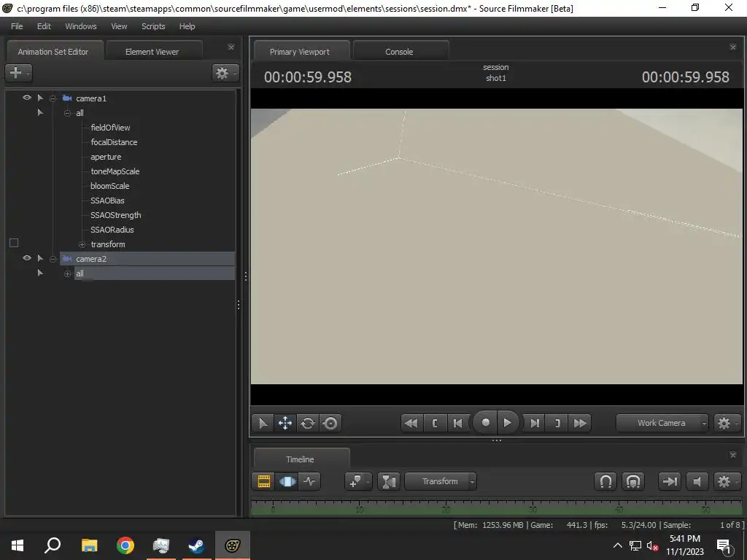Select the selection arrow tool in viewport

pos(263,423)
